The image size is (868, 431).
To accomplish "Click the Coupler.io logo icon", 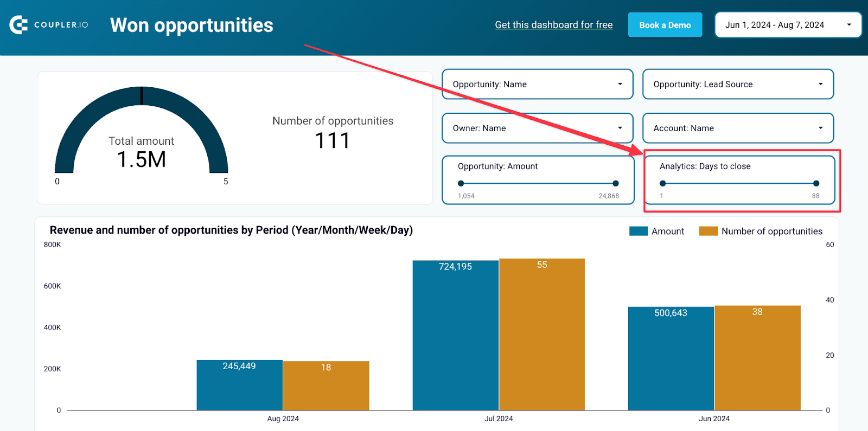I will pyautogui.click(x=18, y=25).
